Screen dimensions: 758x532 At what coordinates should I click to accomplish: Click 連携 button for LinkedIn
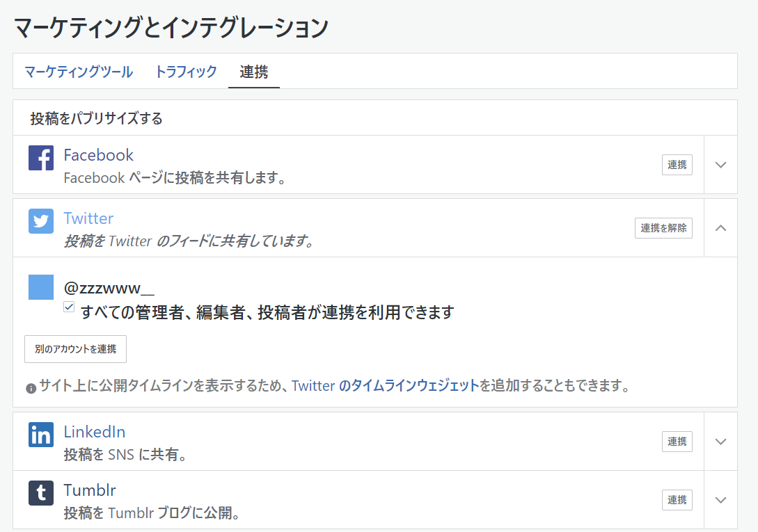[x=677, y=442]
